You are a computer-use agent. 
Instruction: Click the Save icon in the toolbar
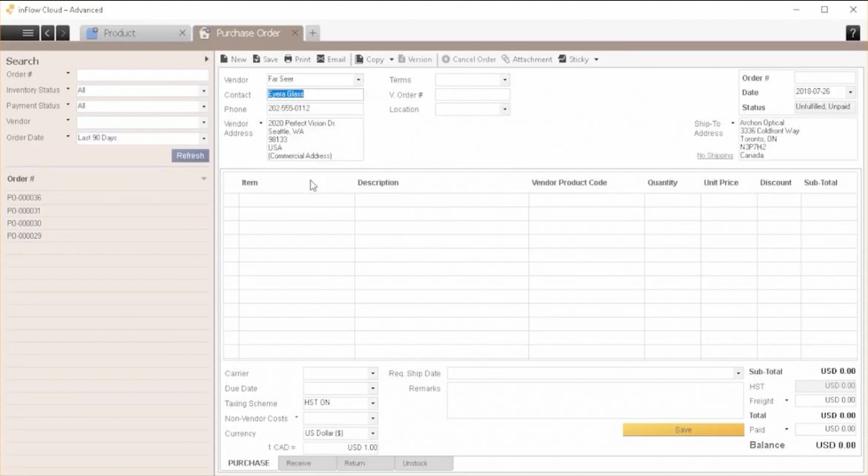click(x=266, y=59)
